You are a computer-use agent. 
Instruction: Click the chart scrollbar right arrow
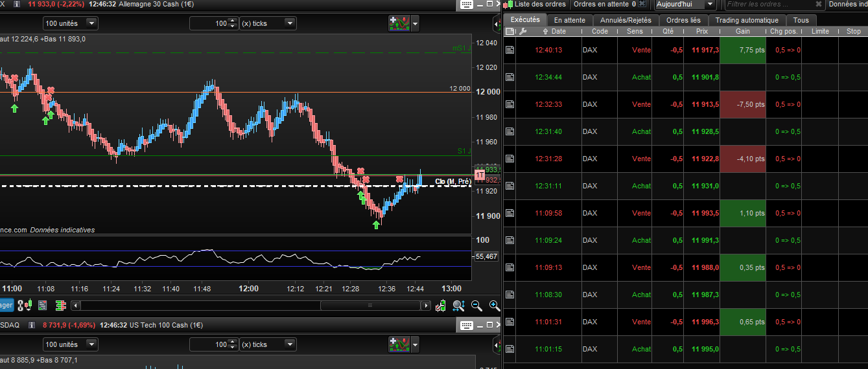tap(426, 306)
